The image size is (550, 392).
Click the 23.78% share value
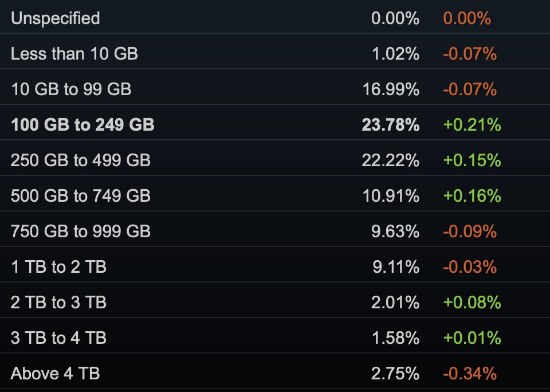[x=390, y=124]
